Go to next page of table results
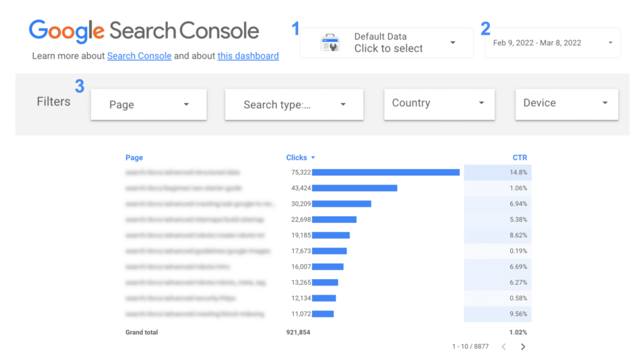Image resolution: width=644 pixels, height=362 pixels. pyautogui.click(x=523, y=347)
